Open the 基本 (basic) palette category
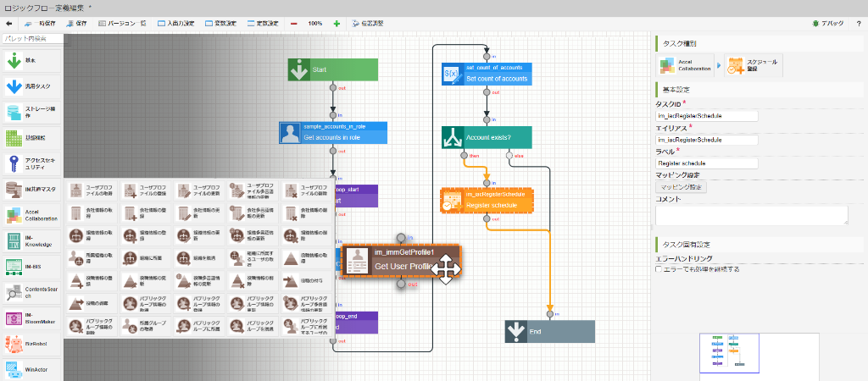Viewport: 868px width, 381px height. click(x=31, y=60)
